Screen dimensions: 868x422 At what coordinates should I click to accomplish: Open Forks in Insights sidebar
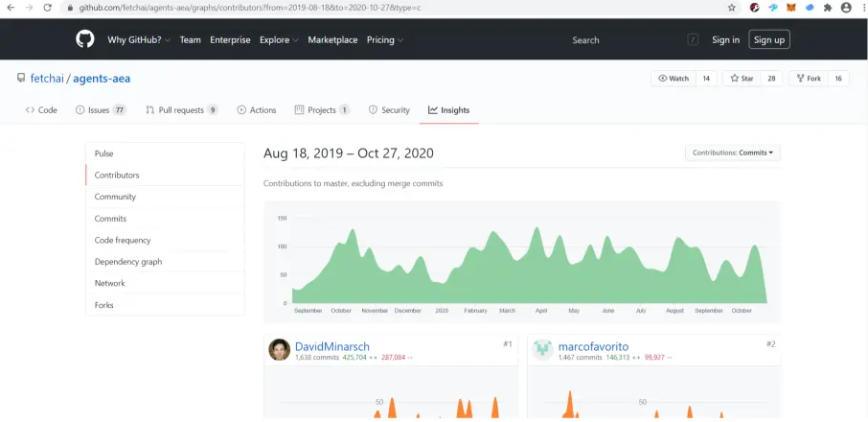[x=165, y=305]
